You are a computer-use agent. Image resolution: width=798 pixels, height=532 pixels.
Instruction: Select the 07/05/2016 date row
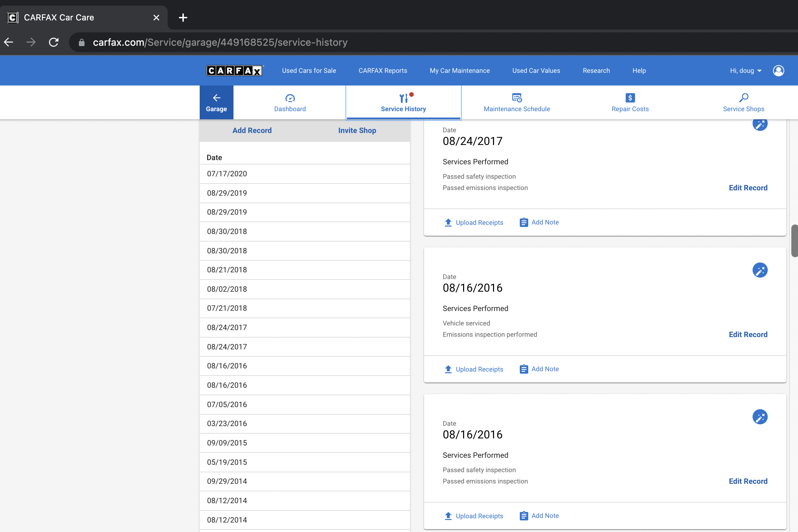[305, 405]
